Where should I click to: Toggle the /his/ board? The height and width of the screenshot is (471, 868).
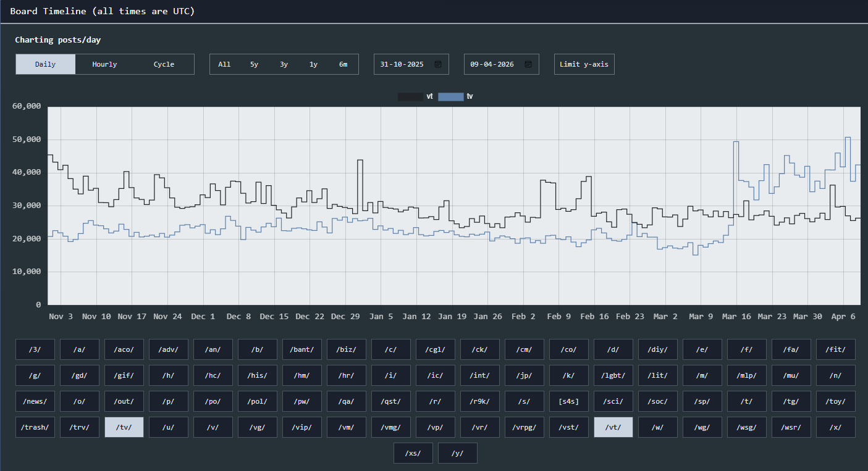pos(258,375)
